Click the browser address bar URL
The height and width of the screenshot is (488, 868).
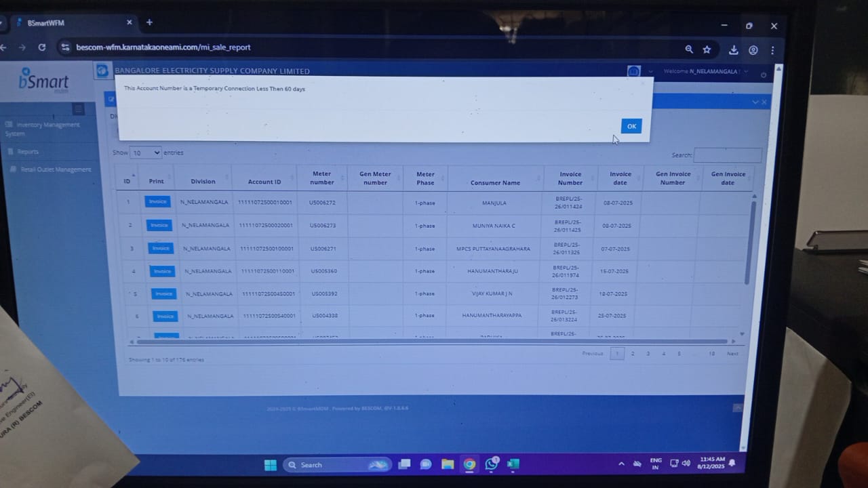pos(163,47)
